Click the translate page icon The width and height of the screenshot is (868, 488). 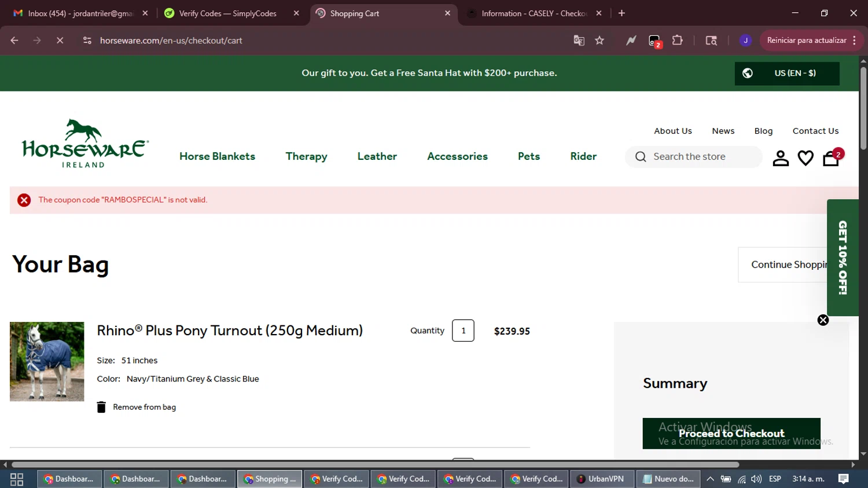579,41
